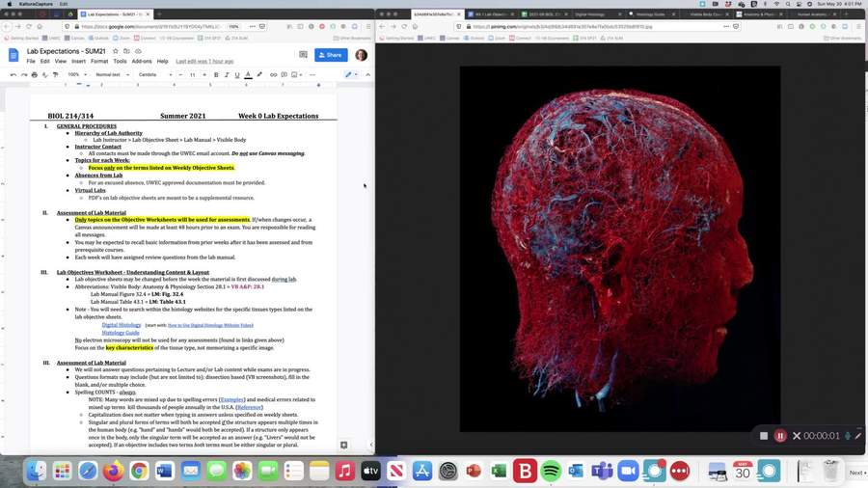Open the Cambria font dropdown
The image size is (868, 488).
pos(155,74)
